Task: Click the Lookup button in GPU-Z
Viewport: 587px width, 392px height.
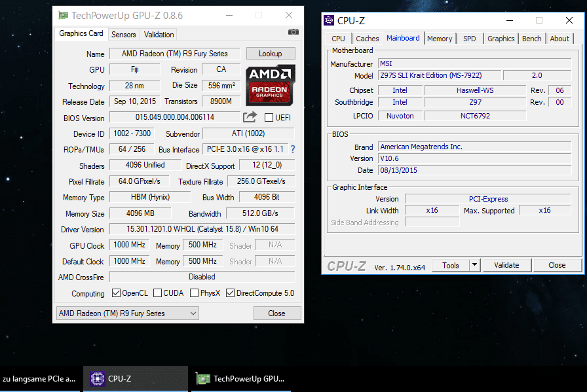Action: click(x=271, y=54)
